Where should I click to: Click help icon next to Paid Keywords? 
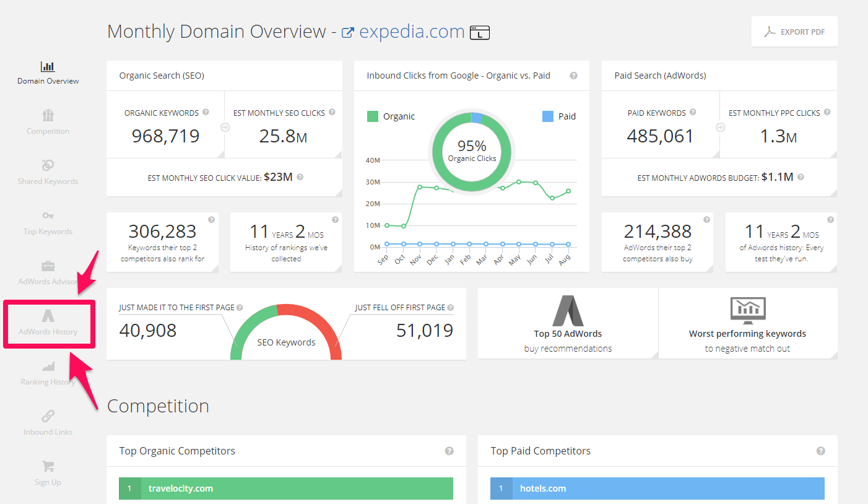(x=693, y=112)
